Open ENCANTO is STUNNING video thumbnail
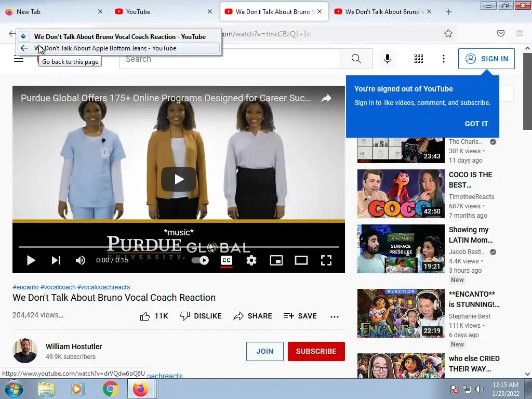532x399 pixels. coord(401,313)
